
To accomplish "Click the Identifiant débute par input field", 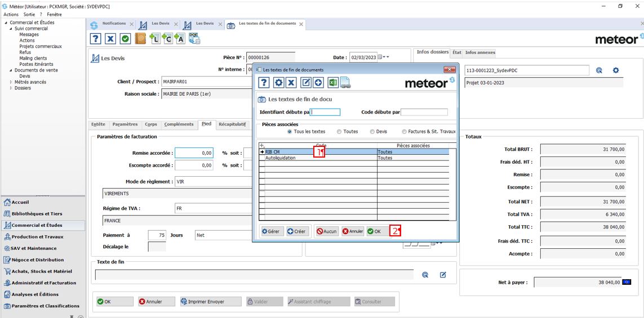I will point(325,112).
